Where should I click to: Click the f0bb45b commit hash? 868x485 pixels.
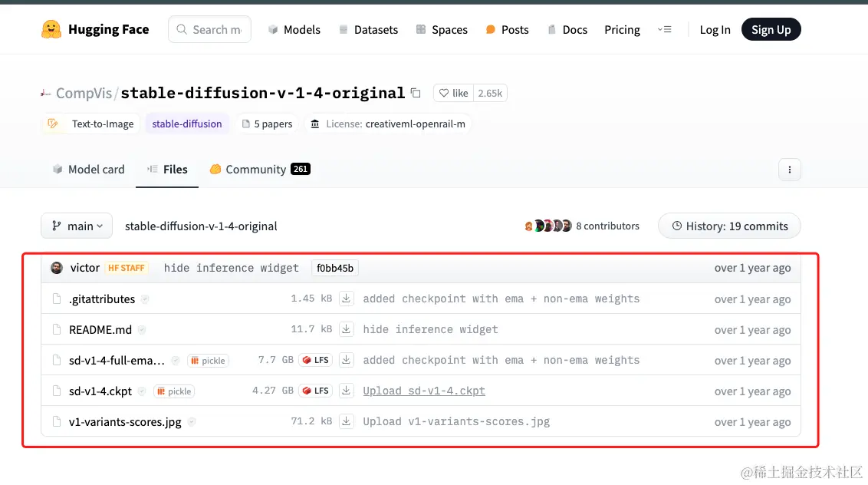pyautogui.click(x=335, y=268)
